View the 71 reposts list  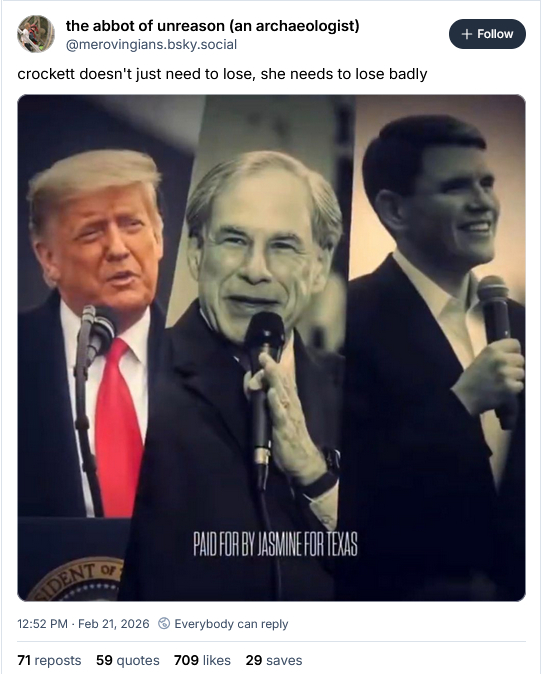coord(49,660)
